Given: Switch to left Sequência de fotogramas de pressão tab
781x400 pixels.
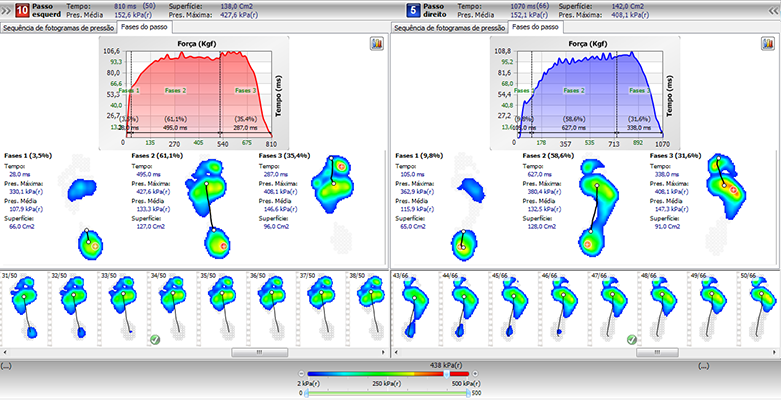Looking at the screenshot, I should point(56,28).
